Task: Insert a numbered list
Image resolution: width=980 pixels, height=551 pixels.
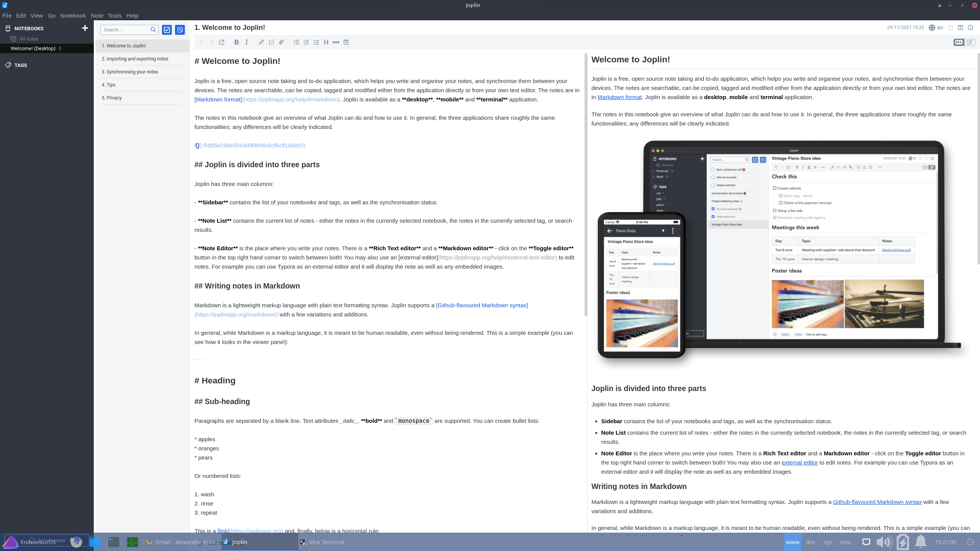Action: [x=306, y=42]
